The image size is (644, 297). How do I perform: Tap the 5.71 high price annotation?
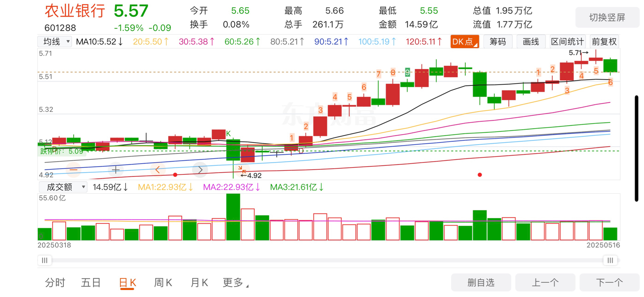point(578,53)
